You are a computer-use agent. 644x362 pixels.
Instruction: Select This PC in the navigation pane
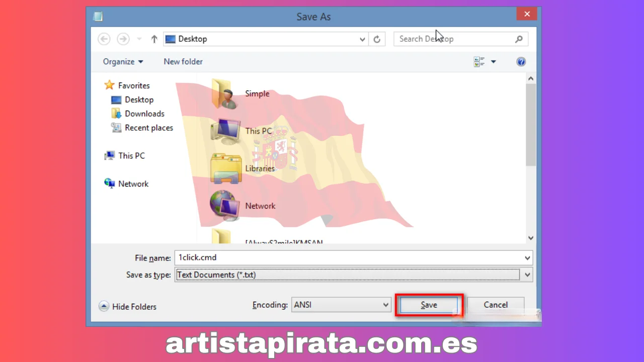pyautogui.click(x=131, y=156)
